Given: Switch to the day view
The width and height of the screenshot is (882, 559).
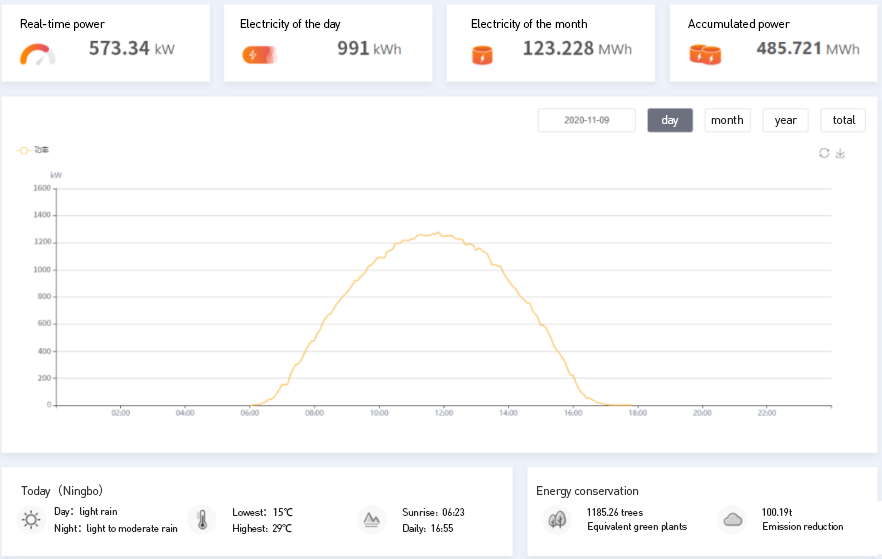Looking at the screenshot, I should 670,120.
